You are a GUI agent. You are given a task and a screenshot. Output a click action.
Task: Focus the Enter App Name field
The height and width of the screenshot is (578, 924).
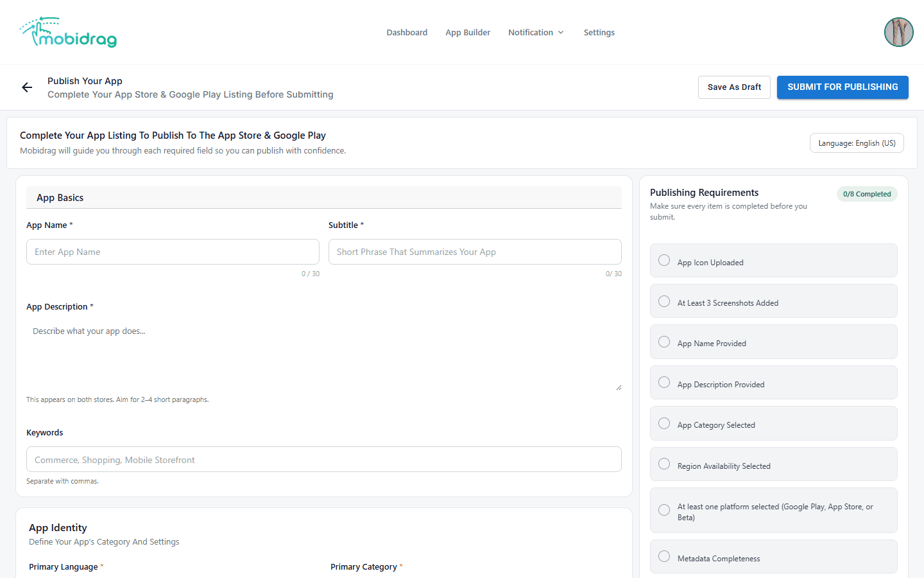(173, 252)
